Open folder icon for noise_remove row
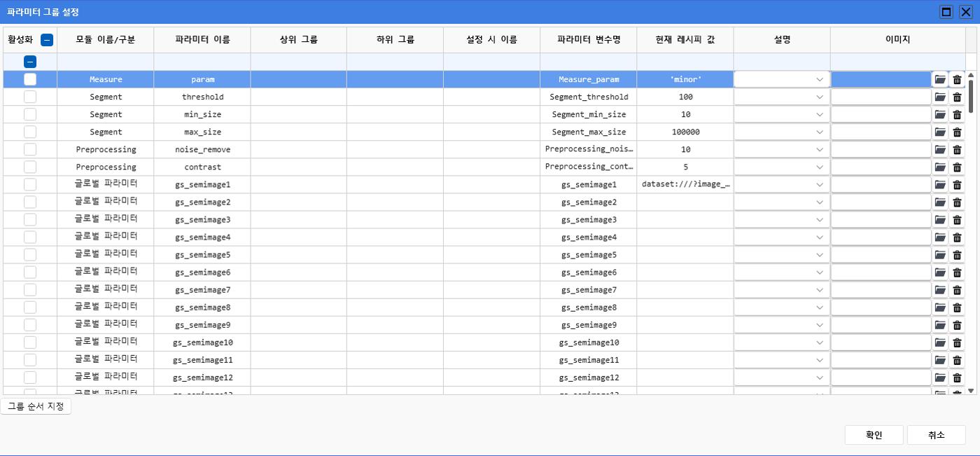 click(940, 150)
